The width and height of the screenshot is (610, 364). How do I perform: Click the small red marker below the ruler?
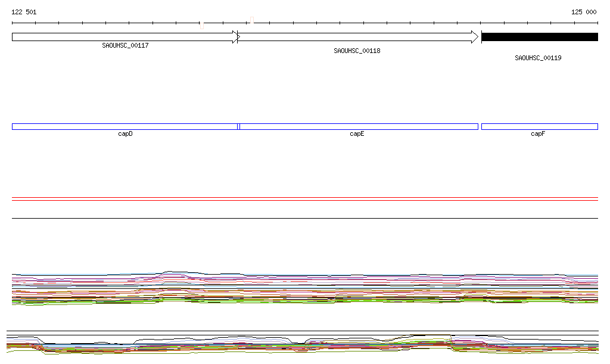tap(202, 26)
